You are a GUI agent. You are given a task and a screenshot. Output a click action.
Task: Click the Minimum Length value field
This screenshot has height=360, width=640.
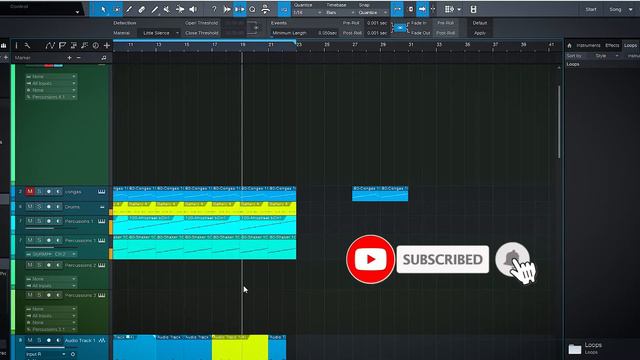tap(327, 33)
